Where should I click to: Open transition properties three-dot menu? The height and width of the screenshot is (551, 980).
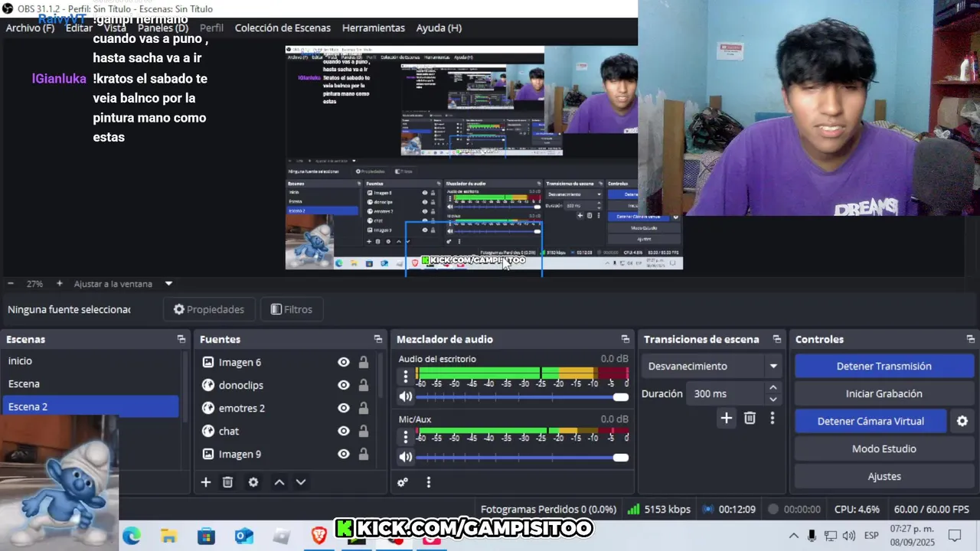click(x=773, y=418)
